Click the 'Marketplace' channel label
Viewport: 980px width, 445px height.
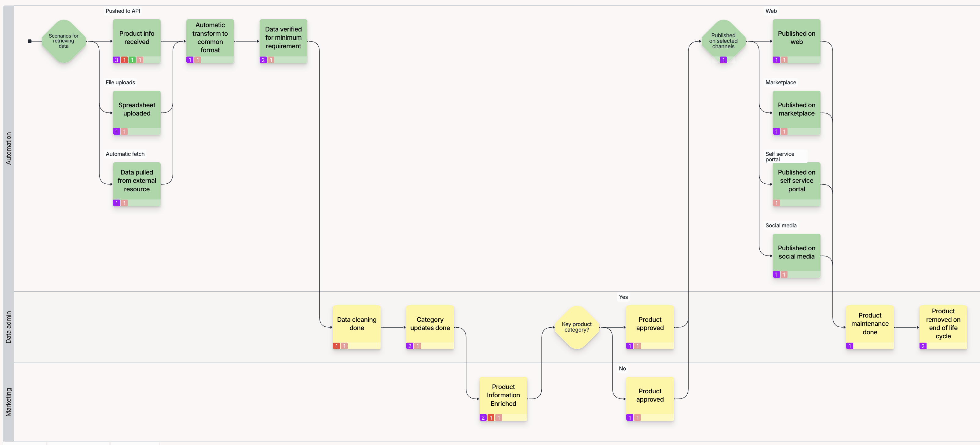click(781, 83)
